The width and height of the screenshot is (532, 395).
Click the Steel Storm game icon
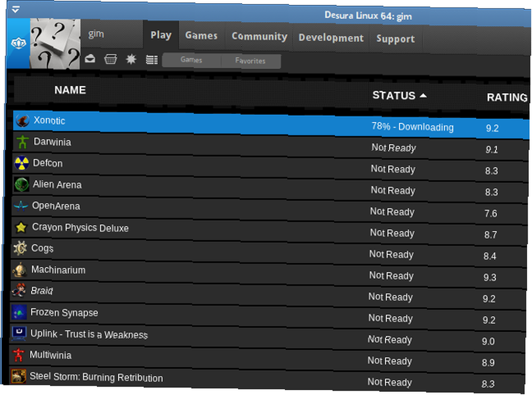click(x=18, y=376)
